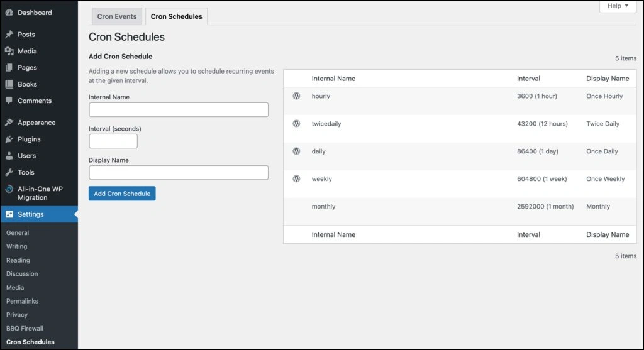
Task: Open Media via its sidebar icon
Action: point(9,51)
